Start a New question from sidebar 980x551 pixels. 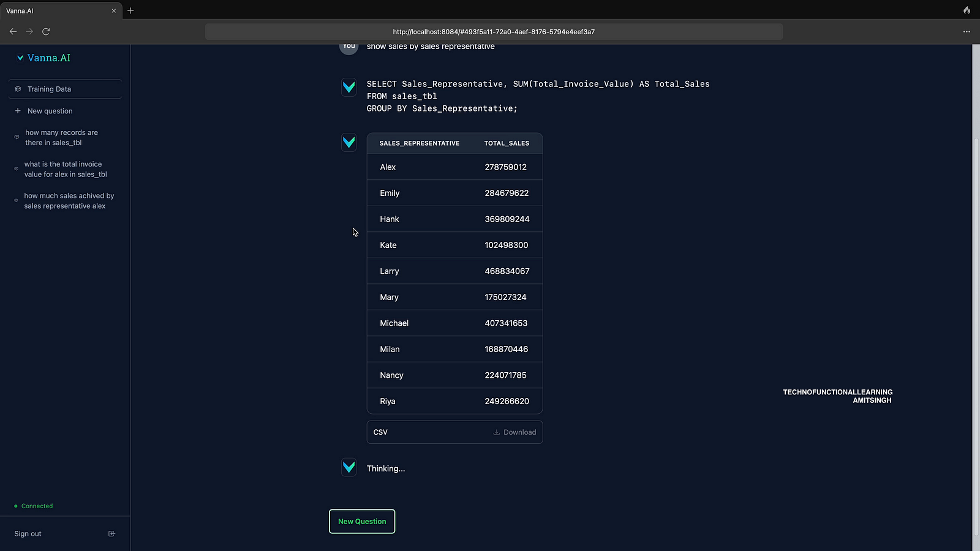50,111
